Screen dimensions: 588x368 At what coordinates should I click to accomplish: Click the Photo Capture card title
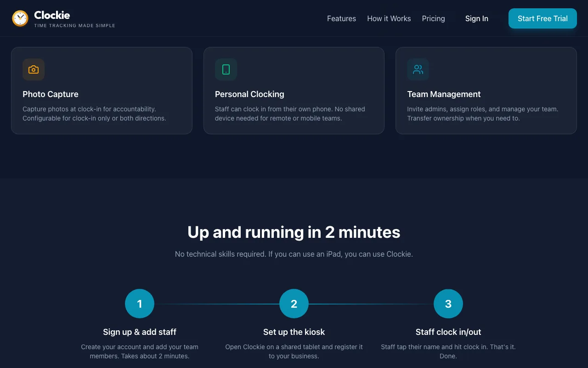(x=51, y=94)
